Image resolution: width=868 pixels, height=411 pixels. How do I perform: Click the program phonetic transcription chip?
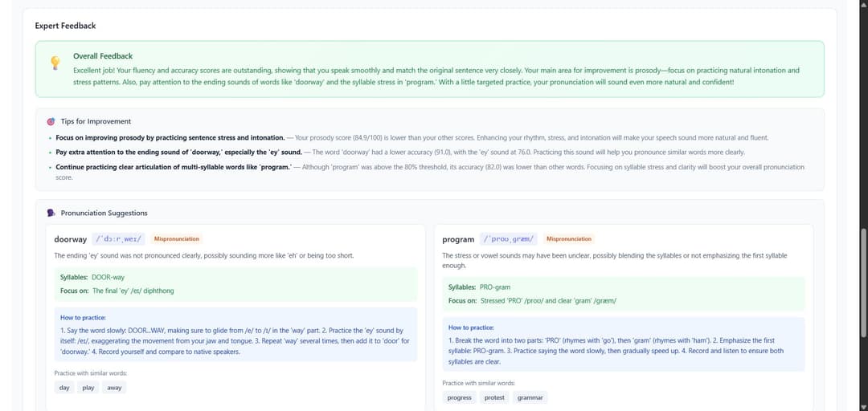pos(509,239)
